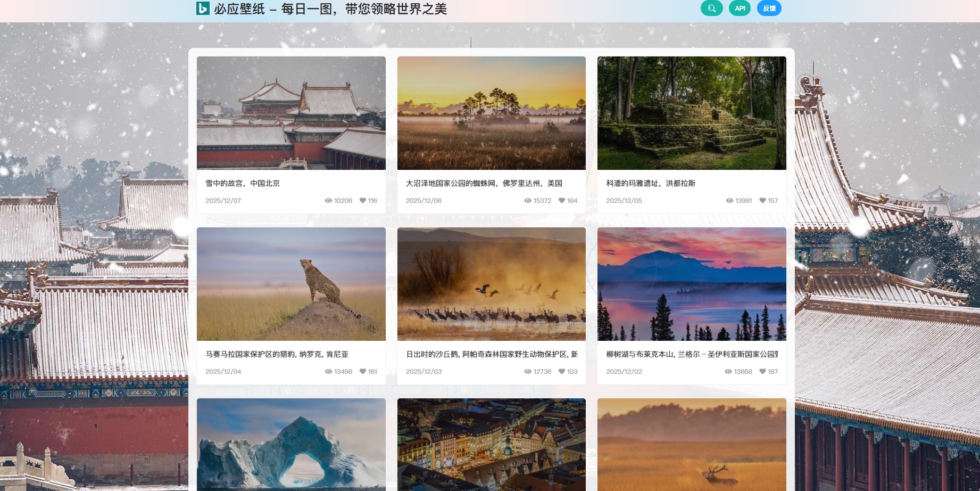The image size is (980, 491).
Task: Click heart on 柳树湖与布莱克本山 card
Action: pos(762,372)
